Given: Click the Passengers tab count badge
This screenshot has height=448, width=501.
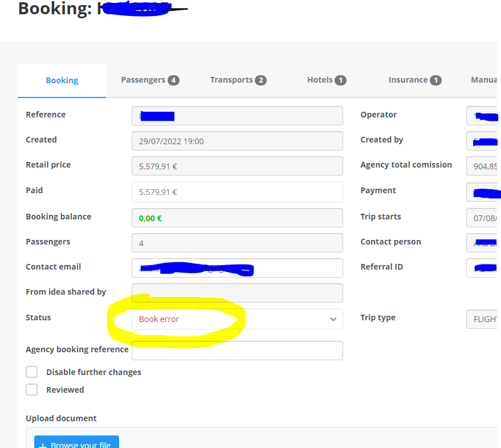Looking at the screenshot, I should pyautogui.click(x=173, y=80).
